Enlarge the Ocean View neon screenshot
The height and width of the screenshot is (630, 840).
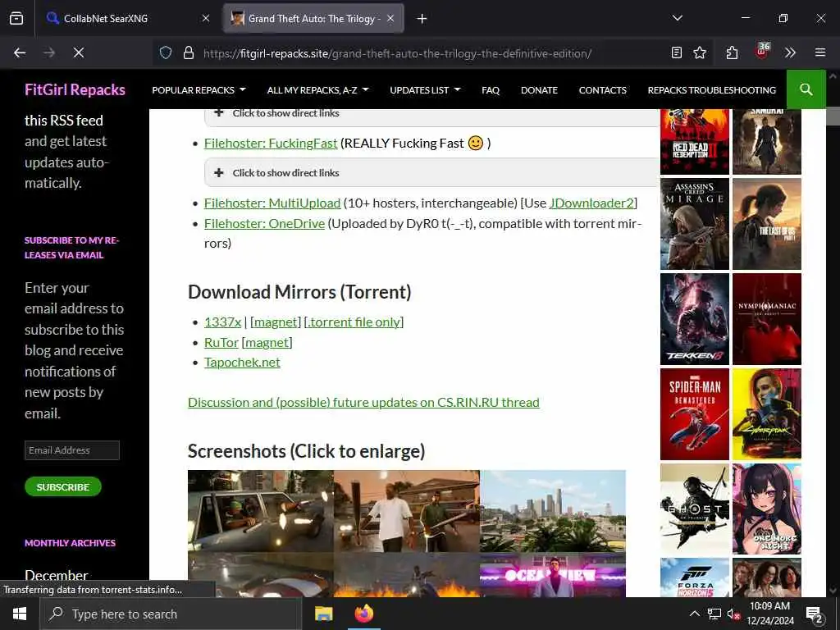click(x=553, y=575)
